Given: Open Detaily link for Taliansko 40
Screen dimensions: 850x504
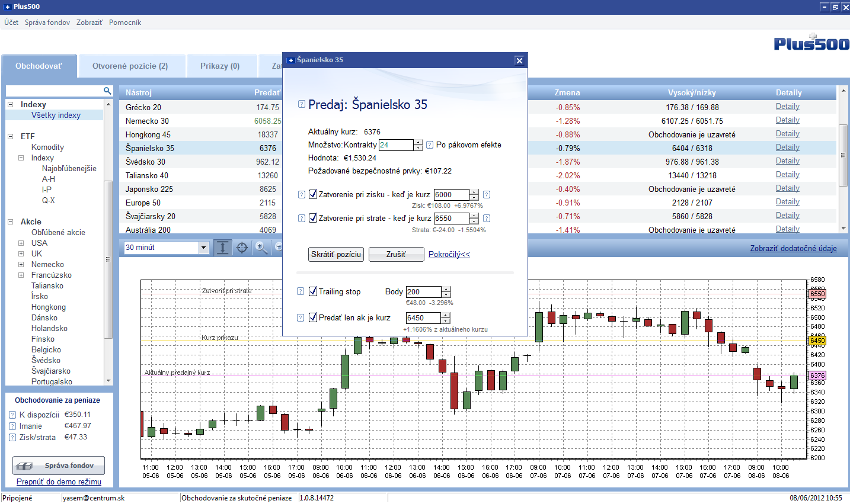Looking at the screenshot, I should tap(788, 175).
